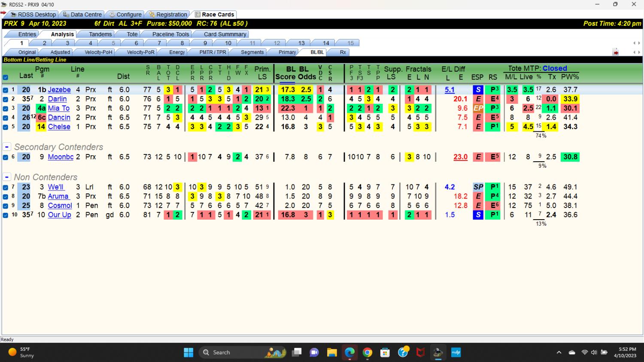
Task: Open the McAfee taskbar icon
Action: (420, 353)
